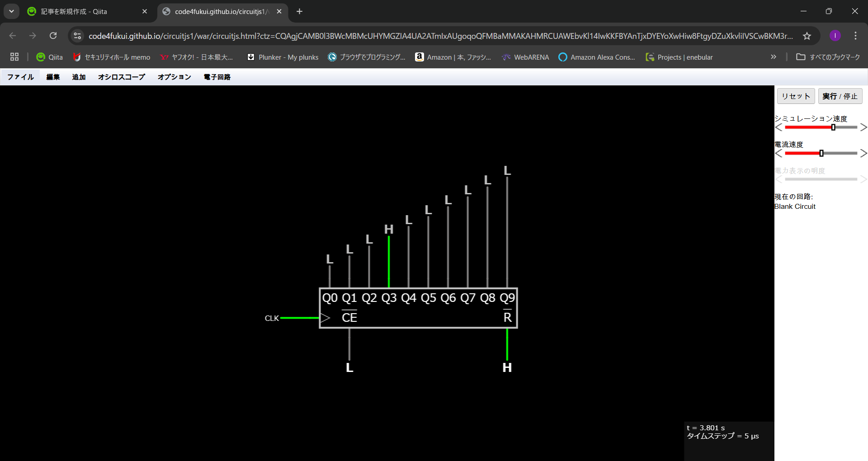Click the 実行 / 停止 button
Screen dimensions: 868x461
click(x=840, y=96)
